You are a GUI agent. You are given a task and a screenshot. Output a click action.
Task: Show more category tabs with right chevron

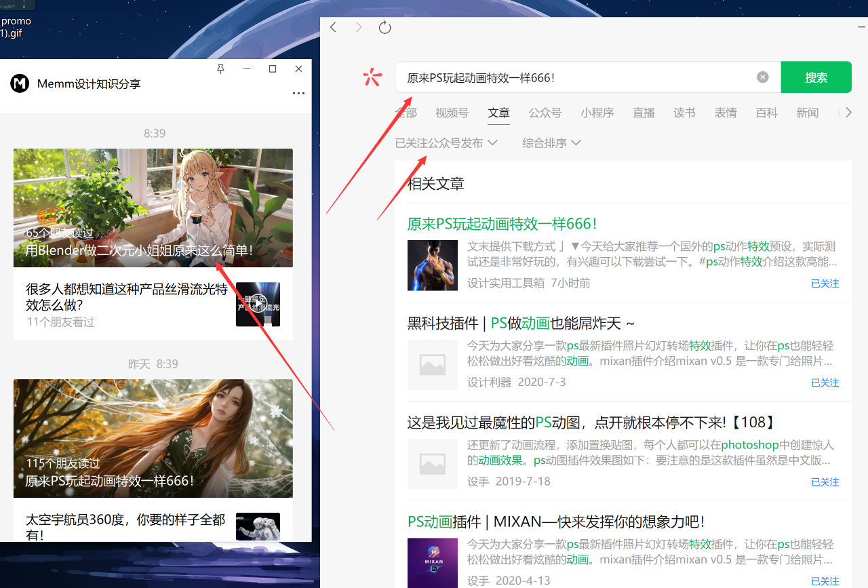(848, 113)
